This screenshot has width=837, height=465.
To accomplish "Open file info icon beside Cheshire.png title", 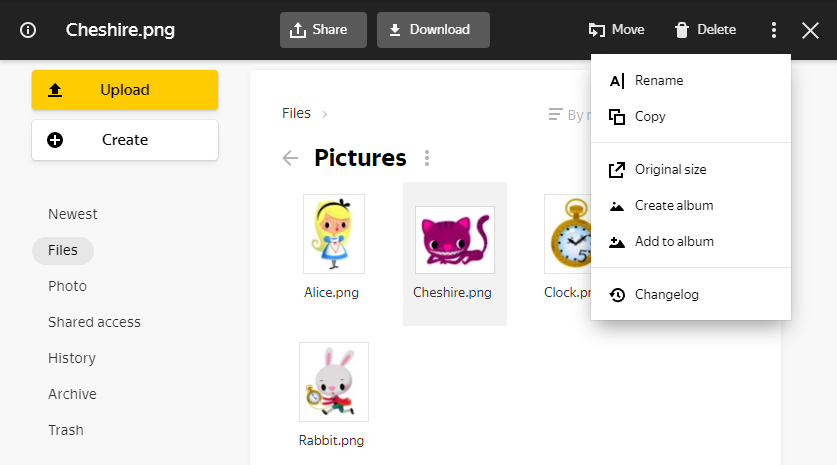I will pos(28,30).
